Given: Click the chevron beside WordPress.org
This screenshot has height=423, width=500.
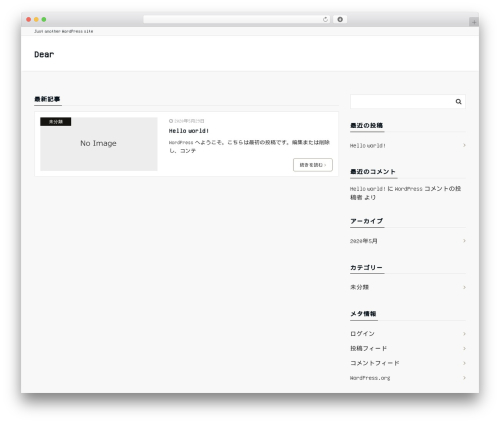Looking at the screenshot, I should click(x=464, y=378).
